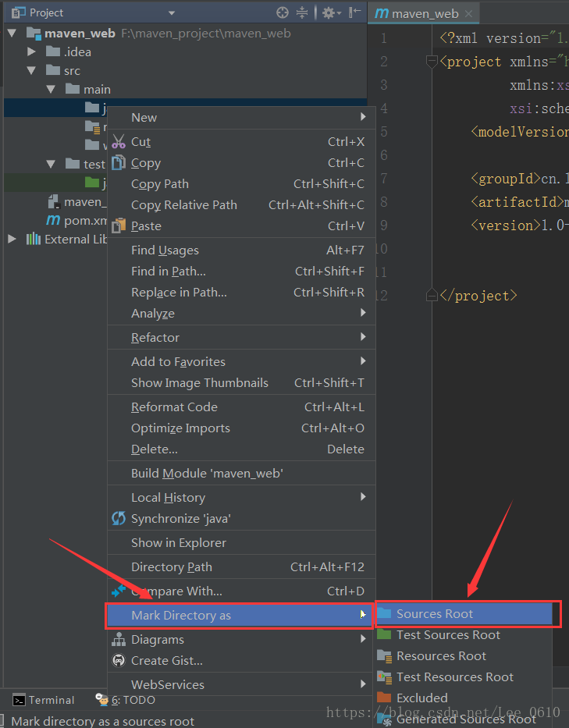Fold the project tag at line 2
This screenshot has height=728, width=569.
432,62
